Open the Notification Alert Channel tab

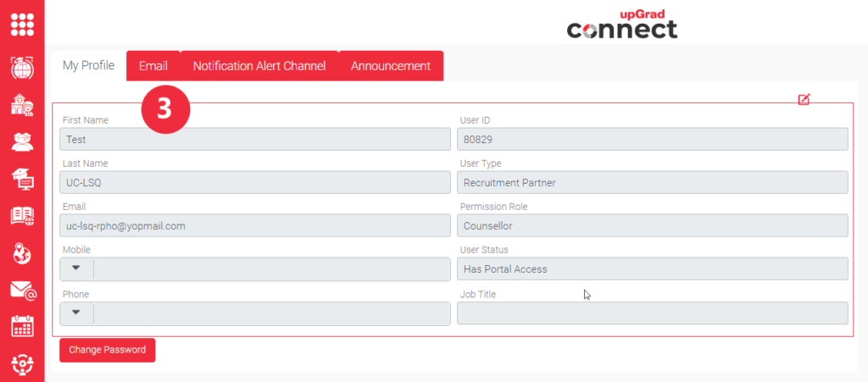tap(259, 66)
